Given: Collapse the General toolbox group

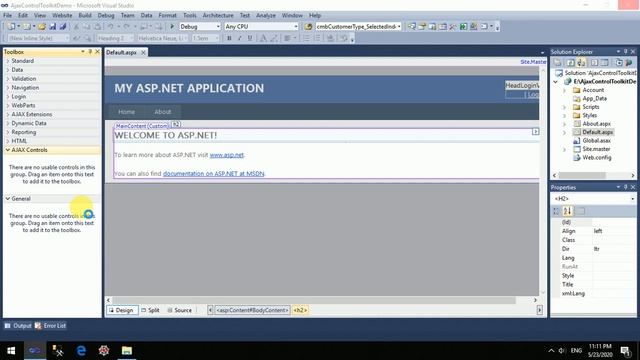Looking at the screenshot, I should (x=8, y=199).
